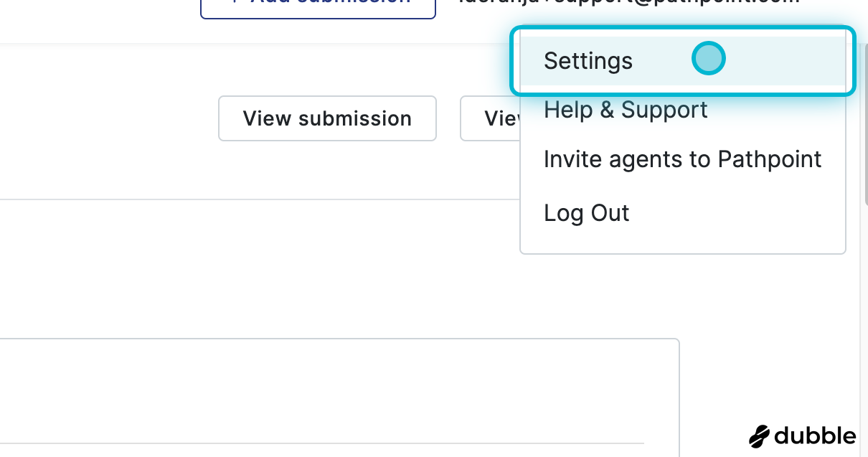
Task: Click the View submission button
Action: (x=327, y=118)
